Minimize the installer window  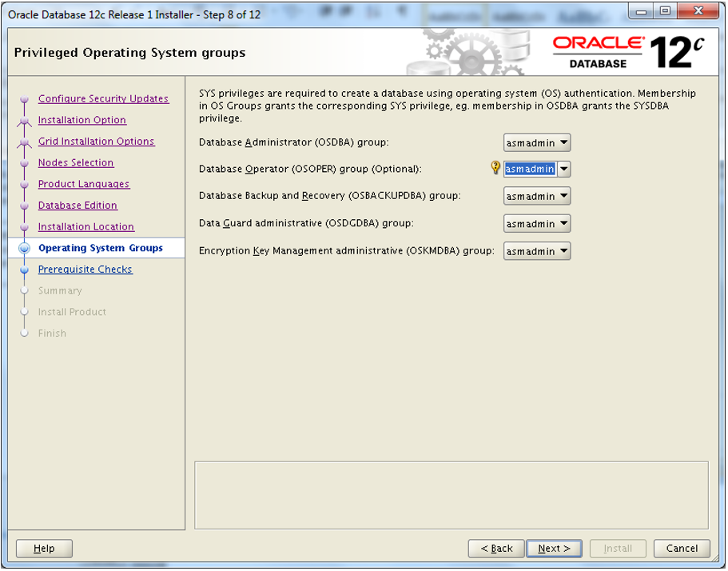point(642,10)
